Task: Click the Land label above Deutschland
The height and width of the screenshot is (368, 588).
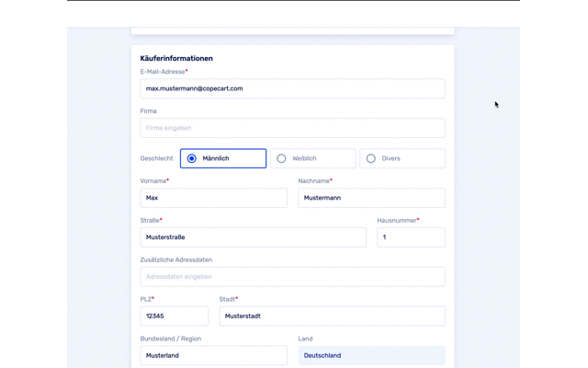Action: click(x=305, y=339)
